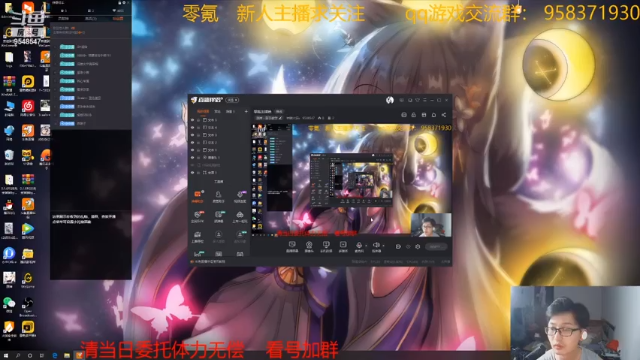
Task: Toggle eye icon of topmost source row
Action: click(192, 120)
